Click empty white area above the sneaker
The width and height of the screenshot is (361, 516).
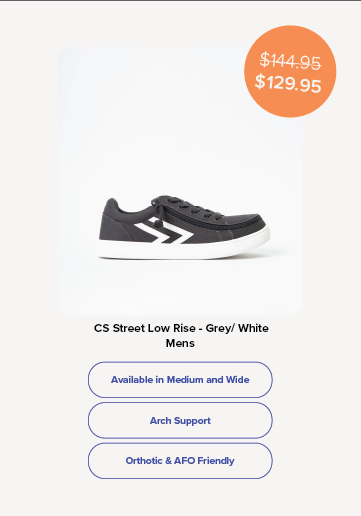pyautogui.click(x=180, y=117)
